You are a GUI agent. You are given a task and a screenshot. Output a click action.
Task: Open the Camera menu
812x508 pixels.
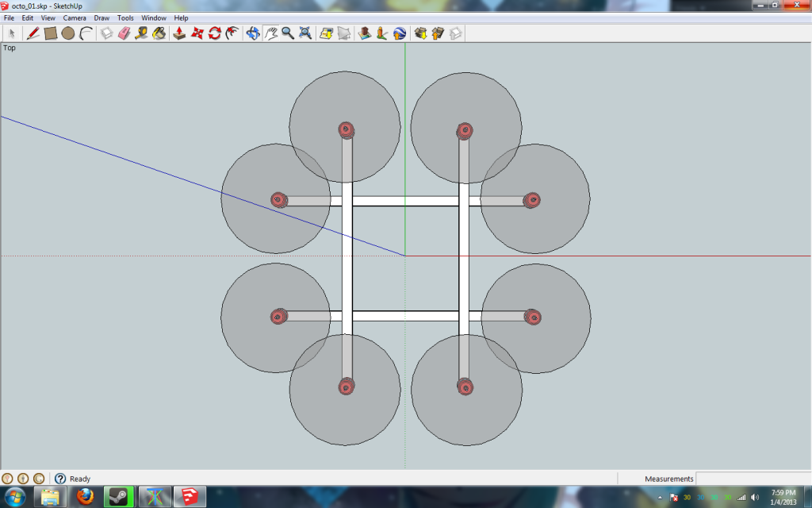coord(74,17)
